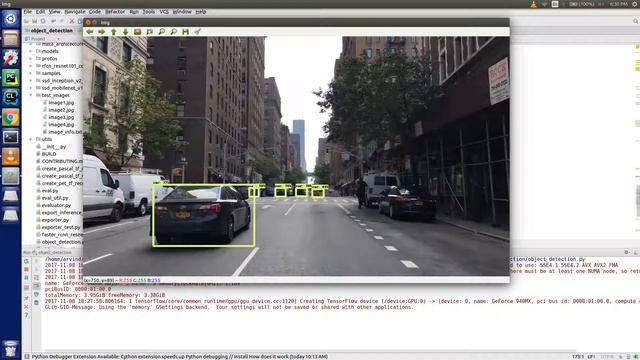Open the VCS menu
Screen dimensions: 640x360
point(164,12)
